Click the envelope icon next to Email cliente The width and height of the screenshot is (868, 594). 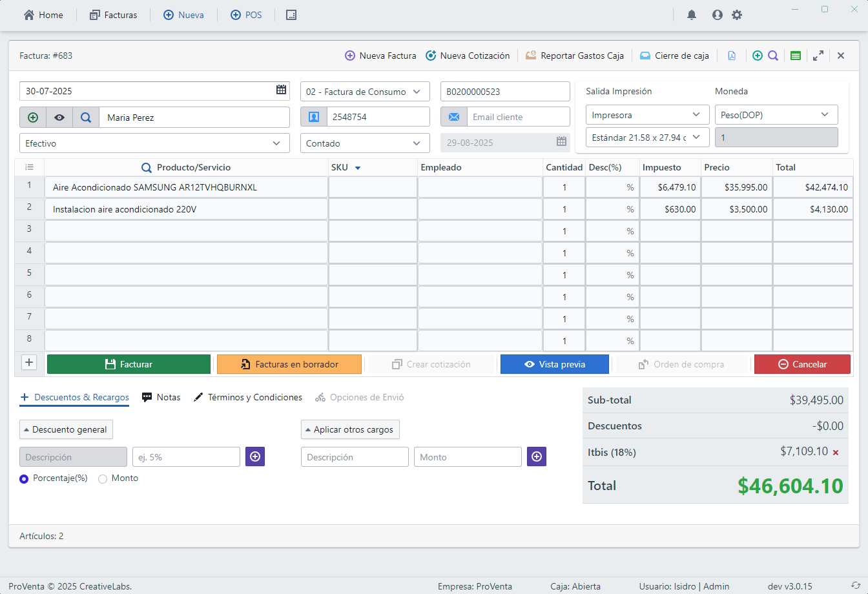coord(454,116)
